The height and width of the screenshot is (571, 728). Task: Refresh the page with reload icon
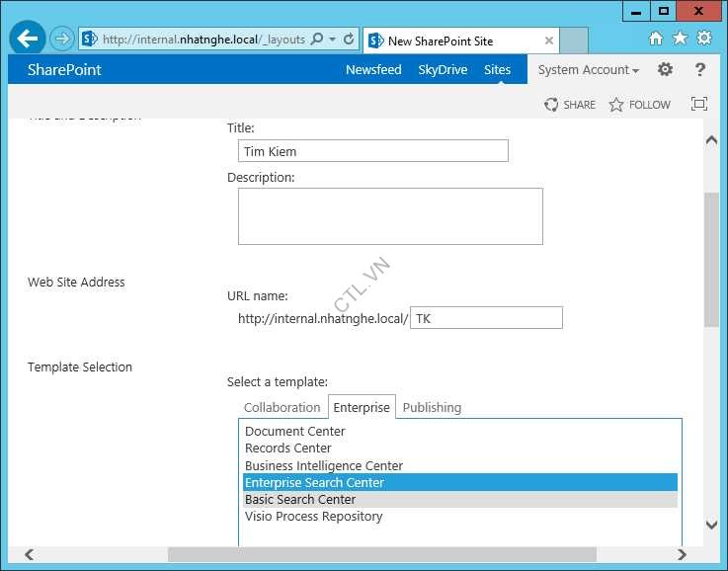[x=349, y=39]
